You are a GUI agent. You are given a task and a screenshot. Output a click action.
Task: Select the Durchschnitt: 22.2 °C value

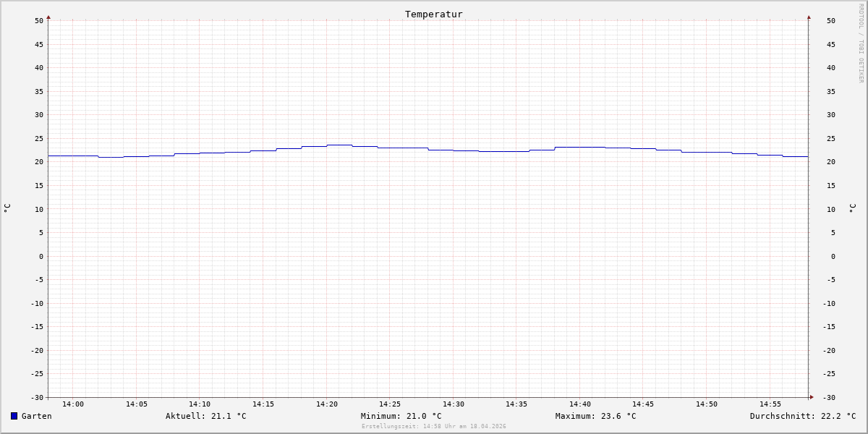pyautogui.click(x=803, y=416)
